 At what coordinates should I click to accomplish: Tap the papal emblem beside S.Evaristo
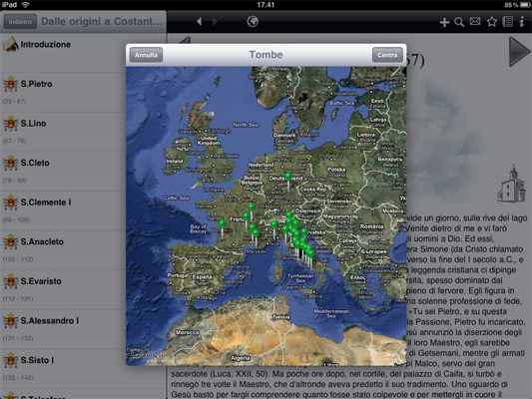[x=10, y=281]
